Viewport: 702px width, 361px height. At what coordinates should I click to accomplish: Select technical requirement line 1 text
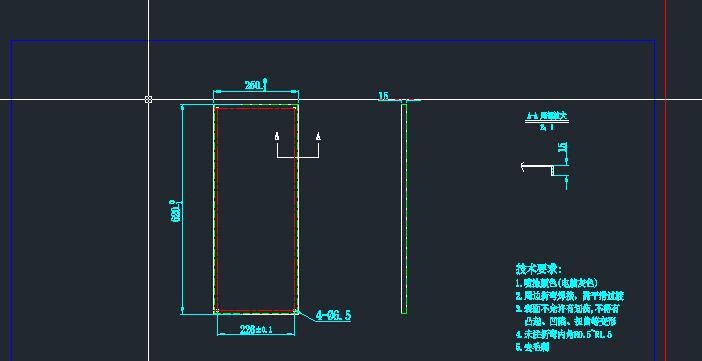point(556,283)
